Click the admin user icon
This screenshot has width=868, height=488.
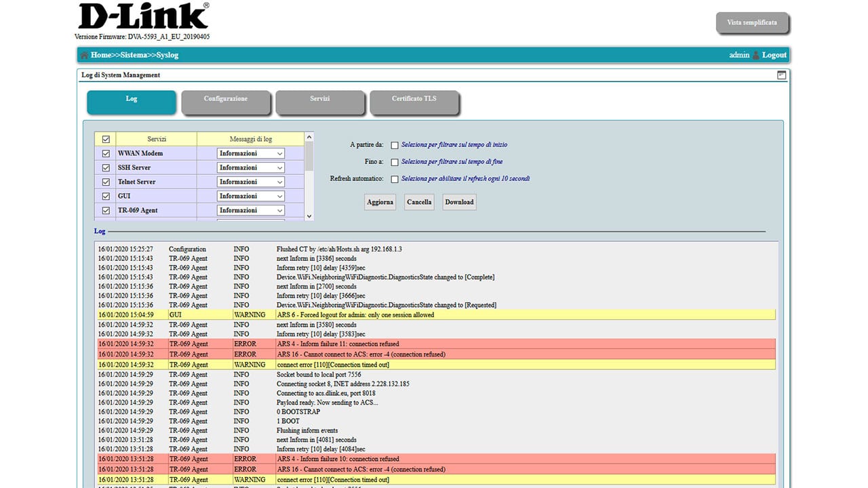tap(755, 55)
